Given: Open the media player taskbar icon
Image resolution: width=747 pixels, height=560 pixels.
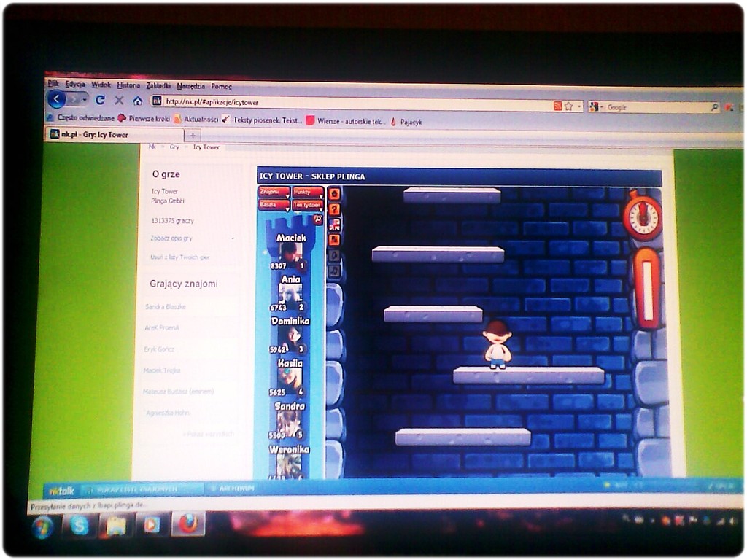Looking at the screenshot, I should pyautogui.click(x=152, y=524).
